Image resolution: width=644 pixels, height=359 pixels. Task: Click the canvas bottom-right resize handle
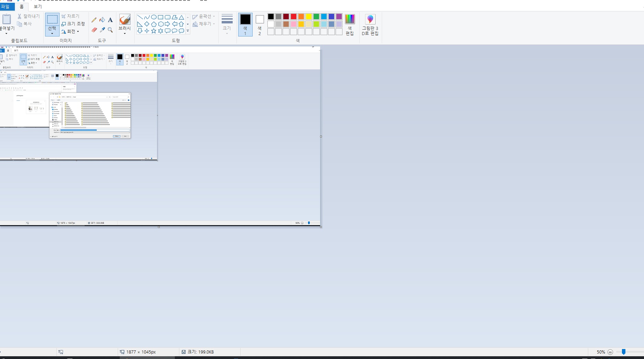point(321,227)
